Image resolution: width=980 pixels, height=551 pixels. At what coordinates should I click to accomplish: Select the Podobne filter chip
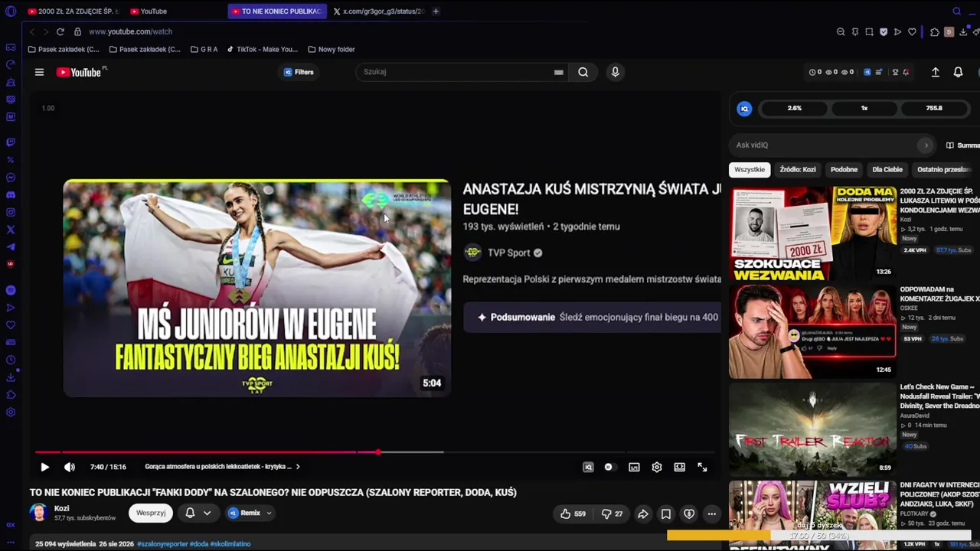[x=844, y=170]
